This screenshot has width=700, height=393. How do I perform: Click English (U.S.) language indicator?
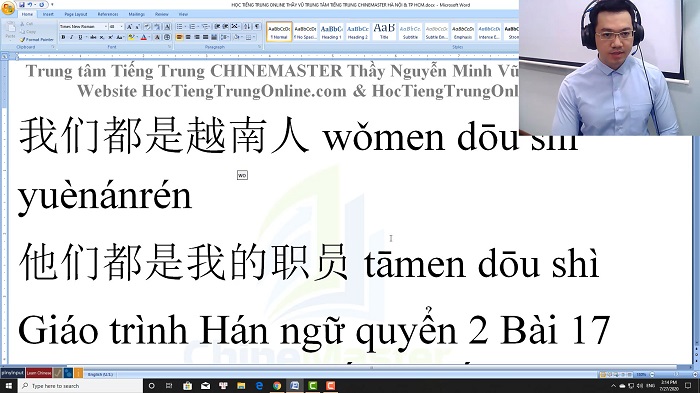pyautogui.click(x=100, y=374)
